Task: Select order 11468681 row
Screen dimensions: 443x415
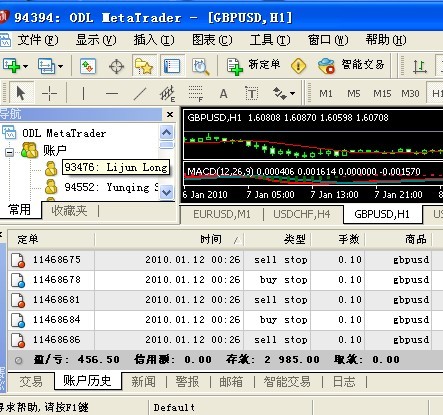Action: click(x=225, y=300)
